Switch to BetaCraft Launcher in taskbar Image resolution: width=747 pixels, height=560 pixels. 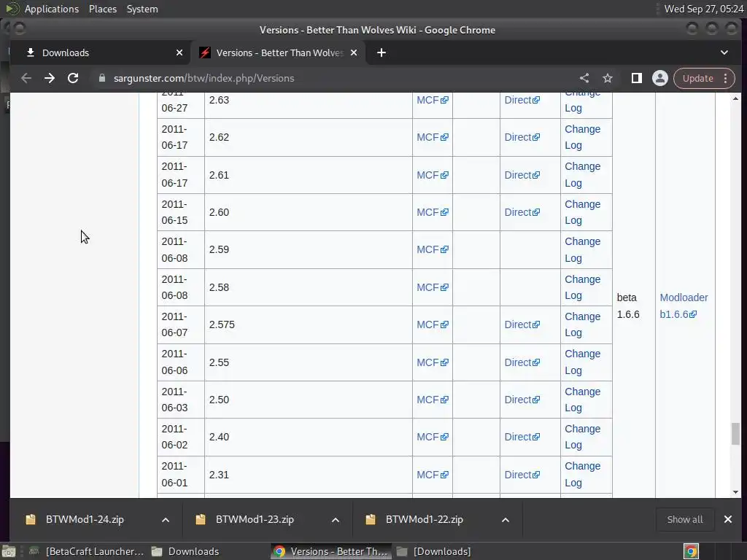tap(86, 551)
